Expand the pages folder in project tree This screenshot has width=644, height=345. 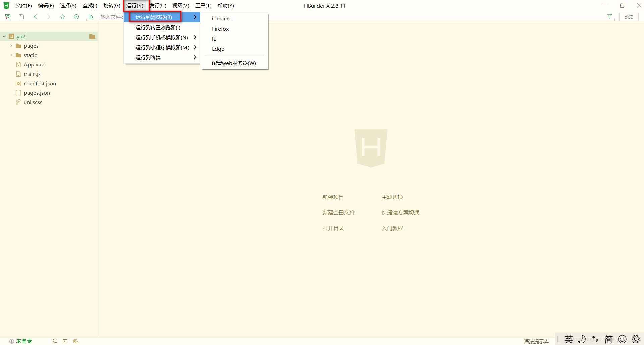click(11, 46)
